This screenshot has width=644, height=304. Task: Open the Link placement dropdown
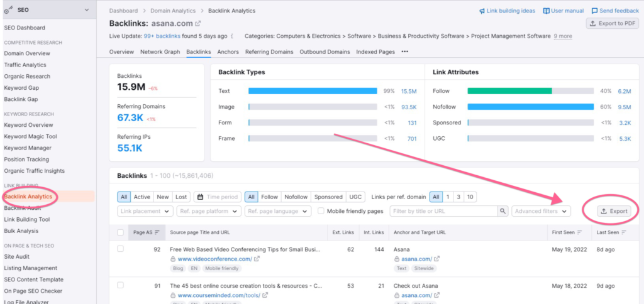145,211
